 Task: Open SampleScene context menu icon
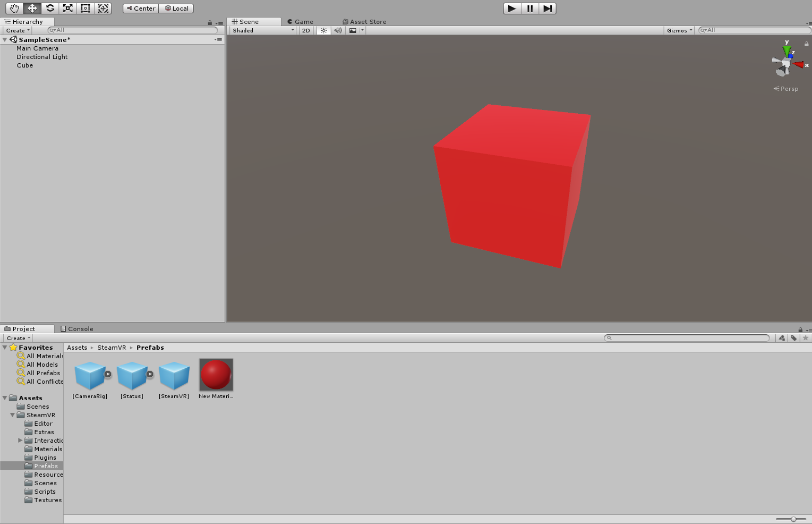click(x=218, y=40)
